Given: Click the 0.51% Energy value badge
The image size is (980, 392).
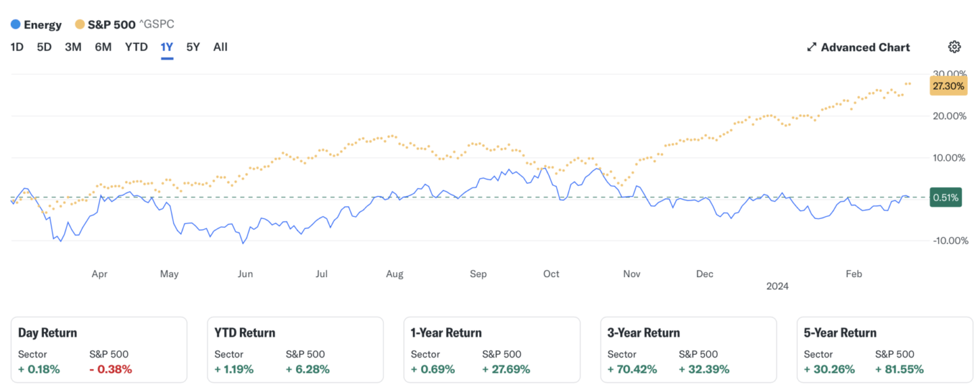Looking at the screenshot, I should [x=945, y=198].
